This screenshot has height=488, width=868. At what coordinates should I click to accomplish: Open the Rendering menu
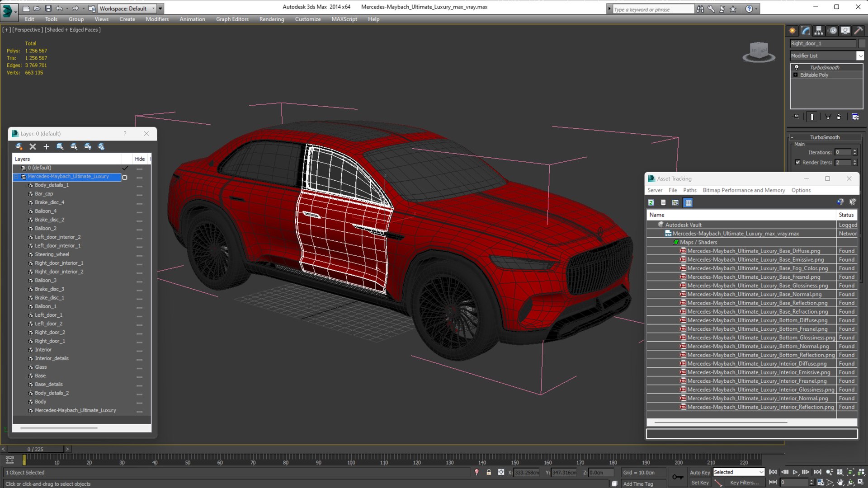coord(272,19)
